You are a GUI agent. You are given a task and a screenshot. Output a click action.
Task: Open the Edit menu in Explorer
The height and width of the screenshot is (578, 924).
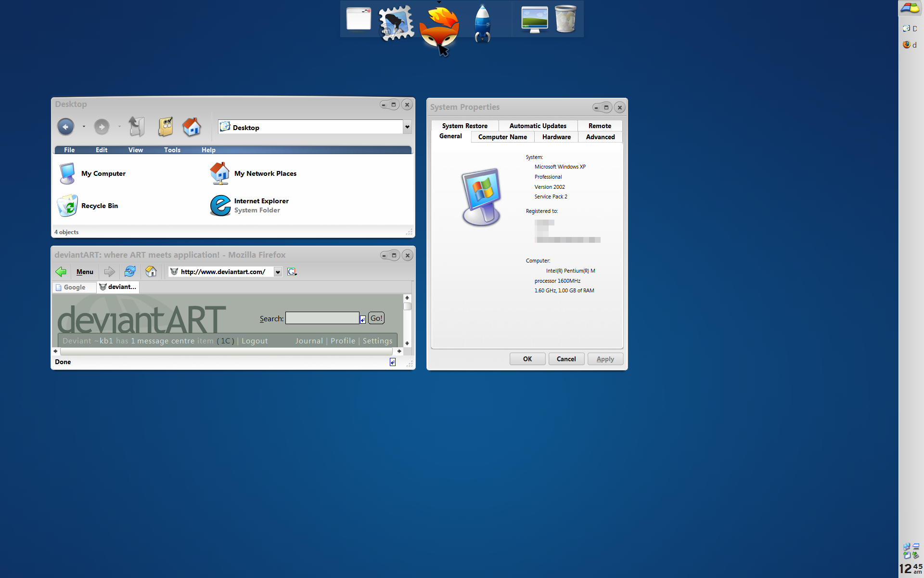coord(102,150)
